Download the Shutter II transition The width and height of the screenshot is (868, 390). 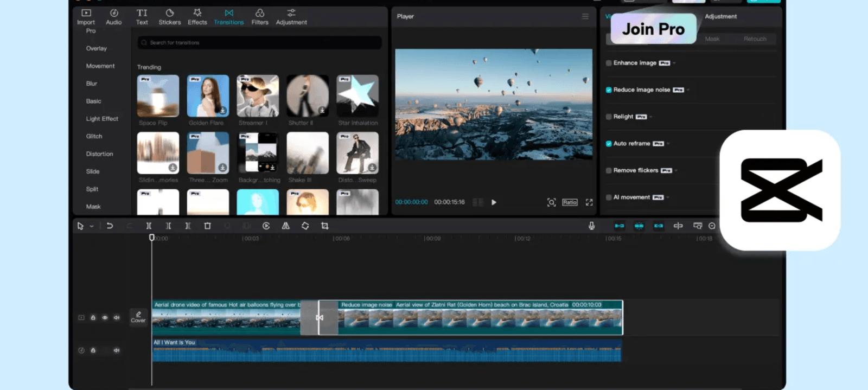point(322,110)
